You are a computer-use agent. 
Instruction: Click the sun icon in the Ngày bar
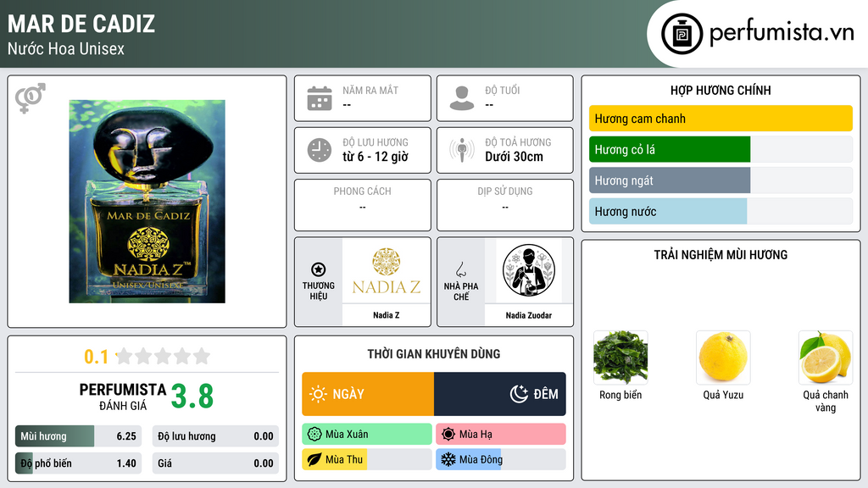[x=319, y=394]
